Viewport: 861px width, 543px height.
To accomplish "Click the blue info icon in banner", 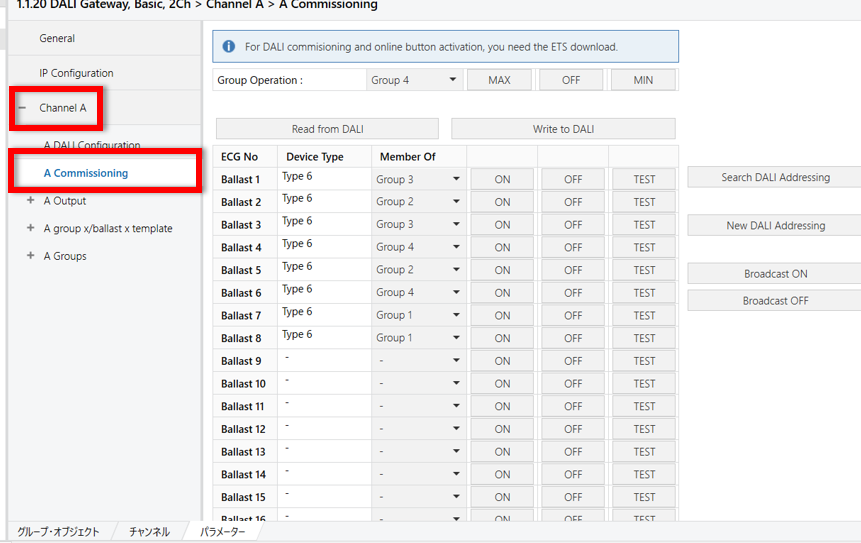I will (x=229, y=47).
